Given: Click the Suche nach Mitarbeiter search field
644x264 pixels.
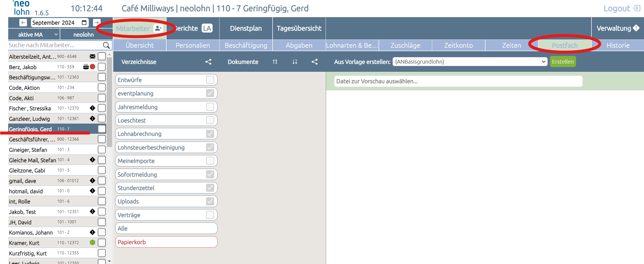Looking at the screenshot, I should [x=55, y=45].
